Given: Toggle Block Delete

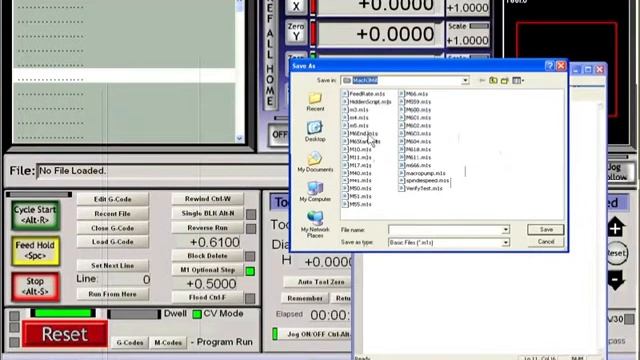Looking at the screenshot, I should tap(207, 256).
